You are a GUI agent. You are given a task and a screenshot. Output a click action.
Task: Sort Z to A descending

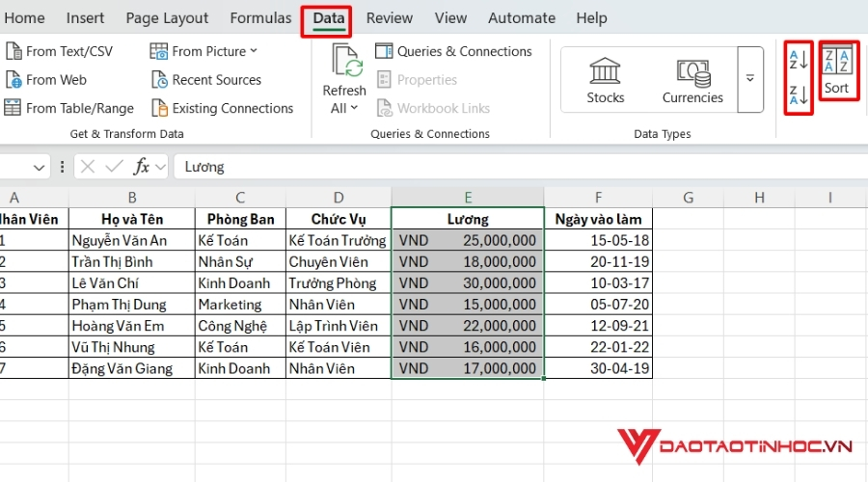coord(799,94)
